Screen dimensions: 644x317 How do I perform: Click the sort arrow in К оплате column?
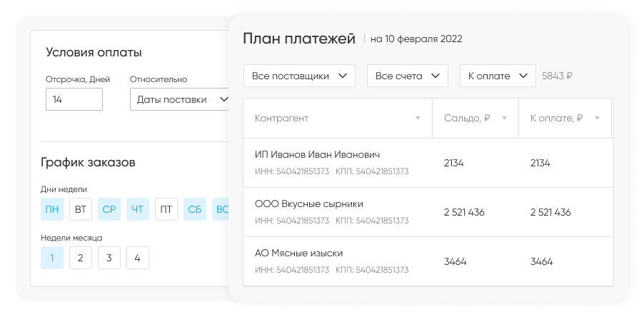pyautogui.click(x=597, y=119)
